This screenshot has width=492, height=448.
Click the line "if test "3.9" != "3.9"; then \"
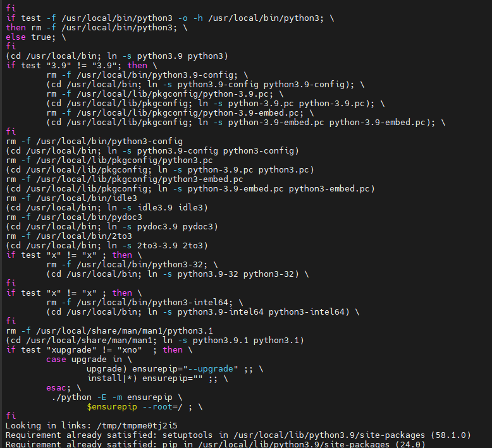pos(82,66)
